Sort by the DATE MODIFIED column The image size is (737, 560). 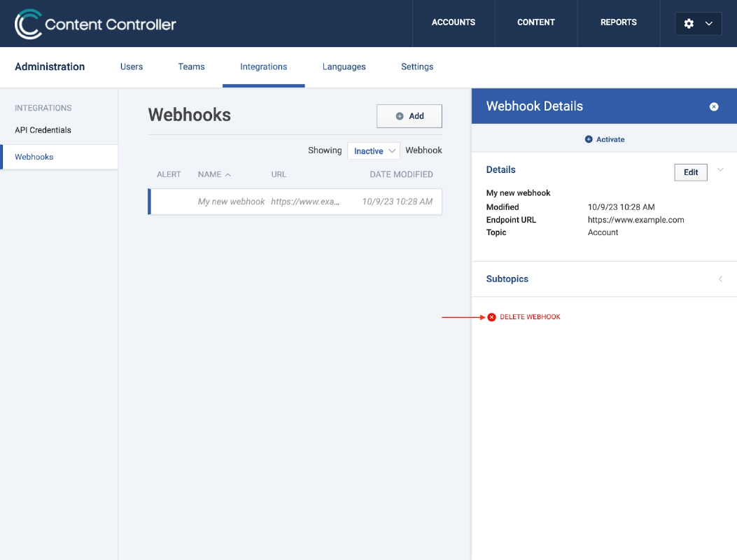pyautogui.click(x=401, y=174)
